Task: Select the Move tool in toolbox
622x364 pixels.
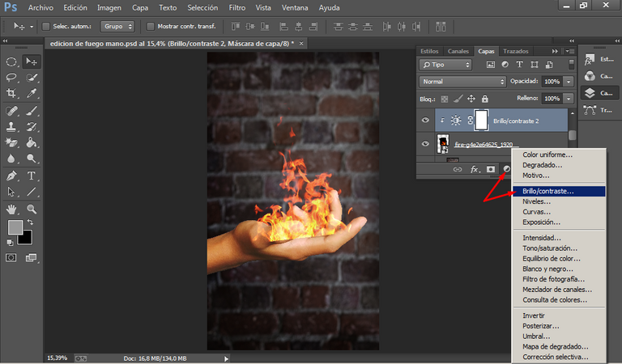Action: [x=31, y=61]
